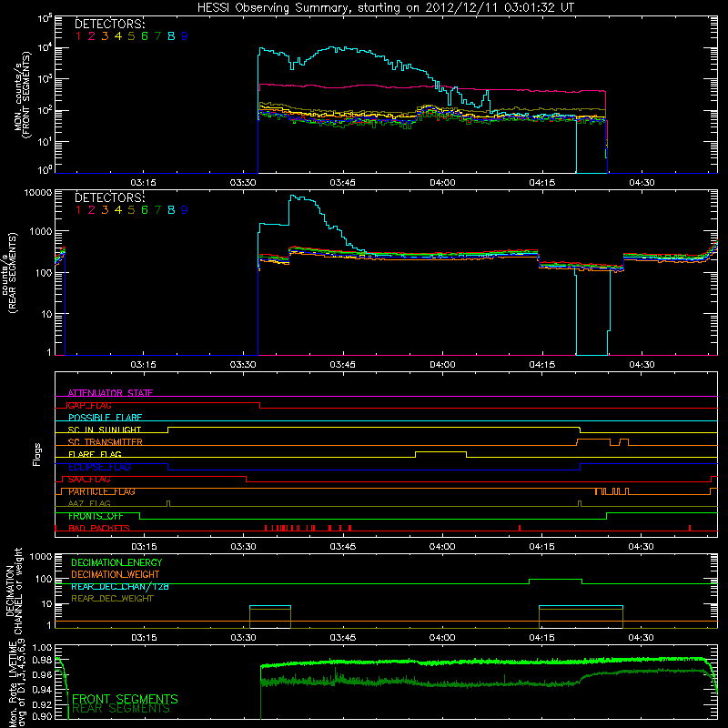
Task: Click the FLARE_FLAG label
Action: 95,454
